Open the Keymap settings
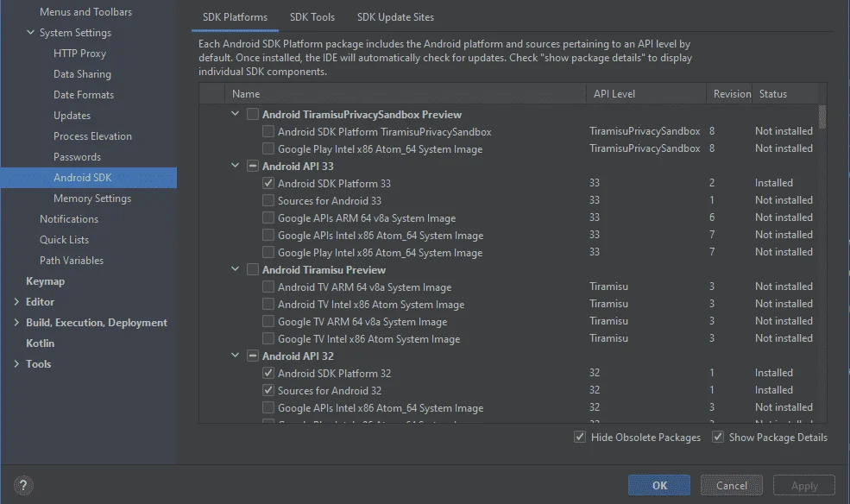Screen dimensions: 850x504 [45, 281]
